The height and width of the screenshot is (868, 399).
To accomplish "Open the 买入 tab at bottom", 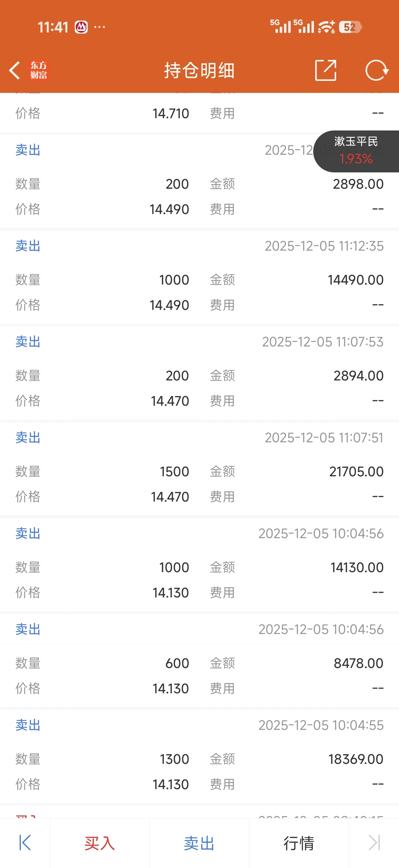I will 99,843.
